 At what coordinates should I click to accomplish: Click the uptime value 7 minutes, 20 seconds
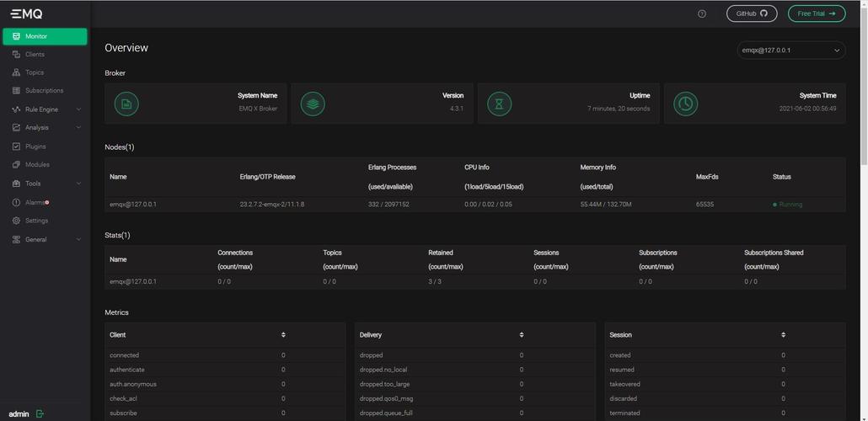[x=619, y=109]
